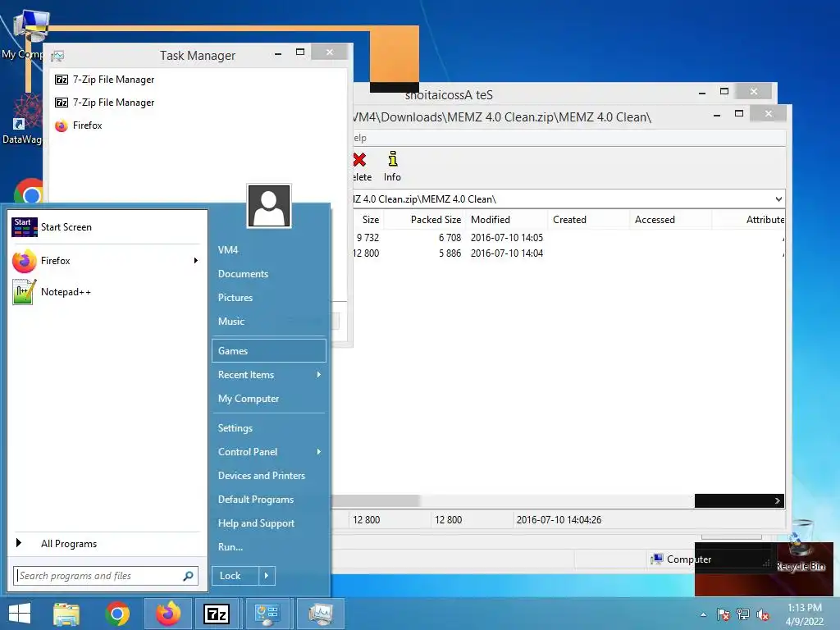Open Settings from start menu

click(268, 428)
